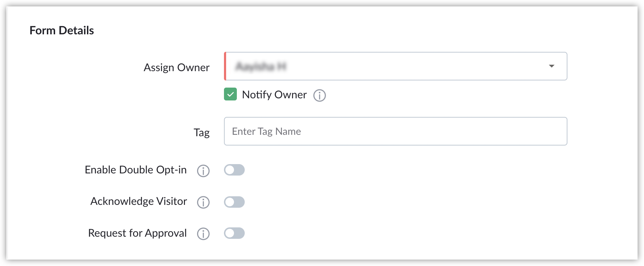The image size is (644, 266).
Task: Click the Enable Double Opt-in label
Action: pyautogui.click(x=136, y=170)
